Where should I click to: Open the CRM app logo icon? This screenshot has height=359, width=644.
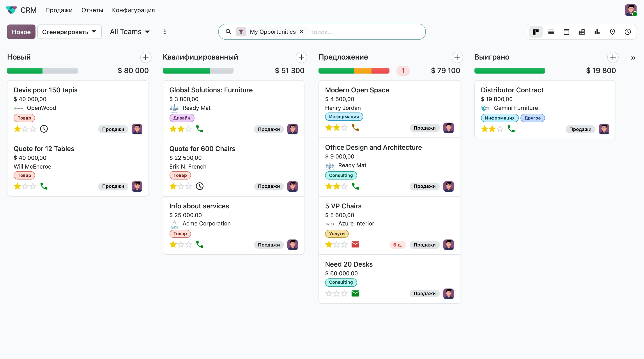click(11, 10)
